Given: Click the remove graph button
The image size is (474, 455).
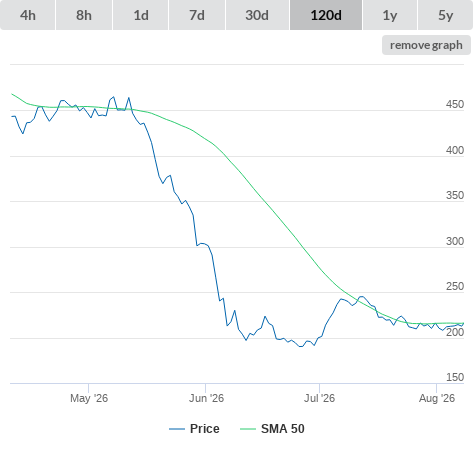Looking at the screenshot, I should click(x=426, y=45).
